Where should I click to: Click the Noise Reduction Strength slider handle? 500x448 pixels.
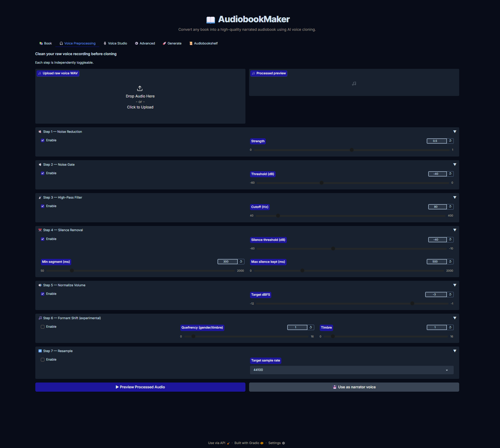click(x=352, y=150)
